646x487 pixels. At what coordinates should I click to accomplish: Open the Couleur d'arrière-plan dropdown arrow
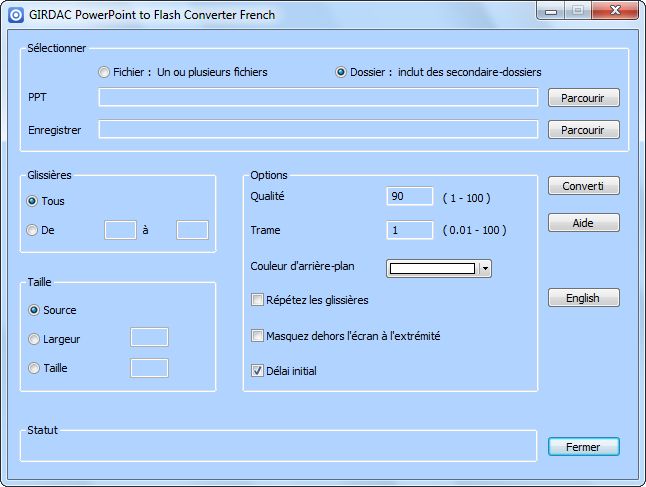click(x=485, y=269)
